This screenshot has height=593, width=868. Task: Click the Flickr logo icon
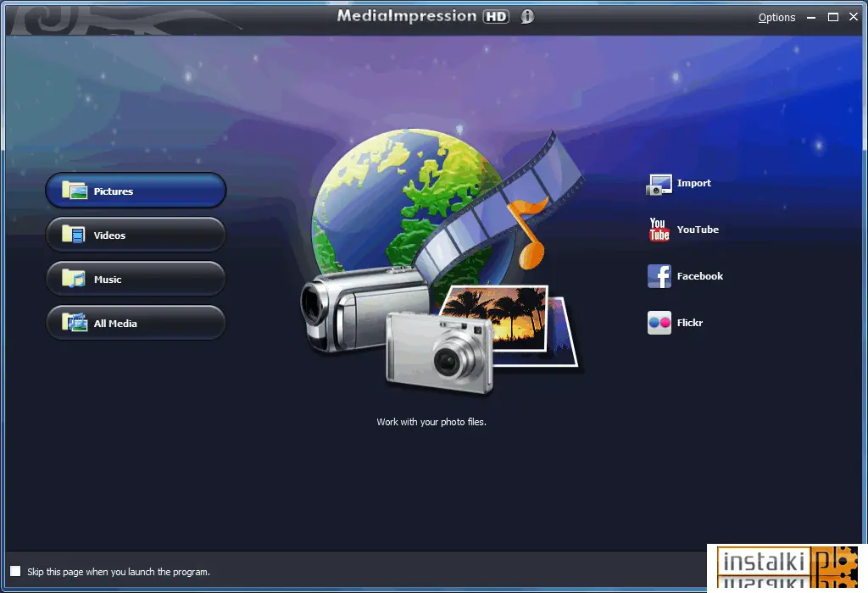click(659, 323)
